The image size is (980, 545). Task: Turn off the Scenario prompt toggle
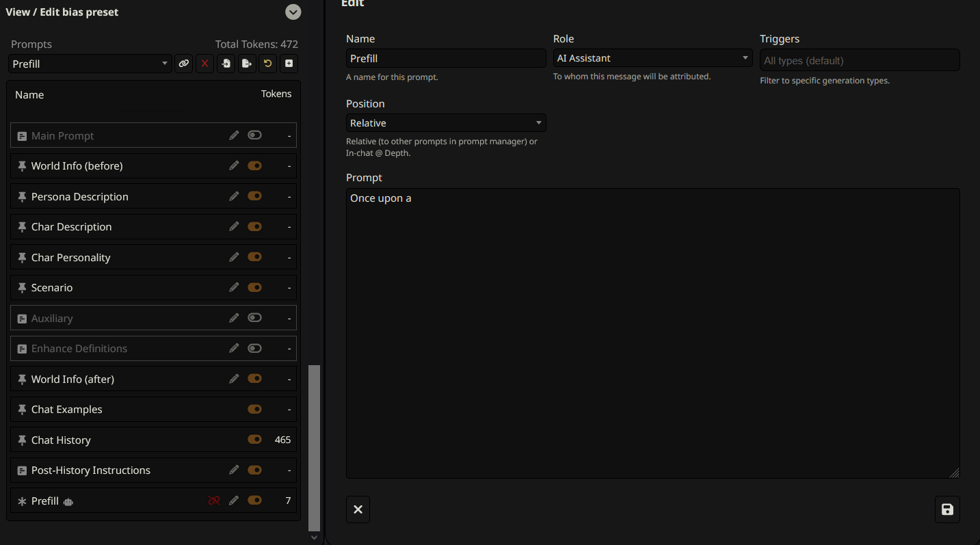[x=254, y=287]
